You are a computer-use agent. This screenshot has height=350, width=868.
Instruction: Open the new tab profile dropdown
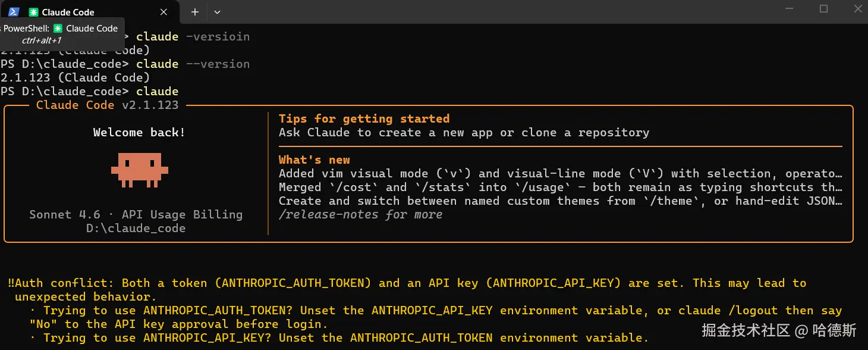click(x=217, y=12)
